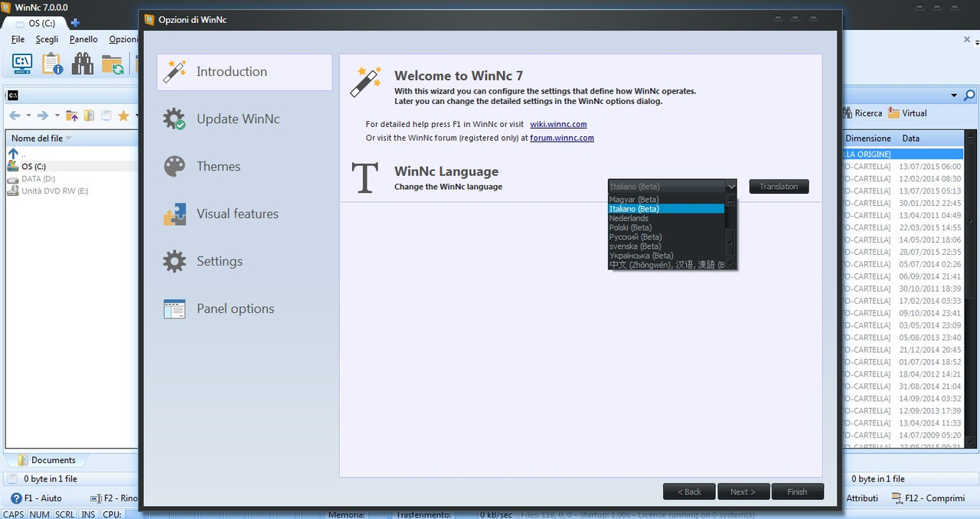
Task: Select Nederlands in the language list
Action: pyautogui.click(x=666, y=218)
